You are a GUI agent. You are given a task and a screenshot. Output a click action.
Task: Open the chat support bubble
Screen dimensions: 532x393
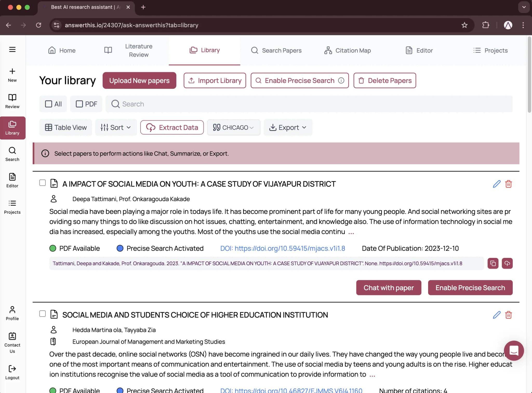click(x=514, y=350)
